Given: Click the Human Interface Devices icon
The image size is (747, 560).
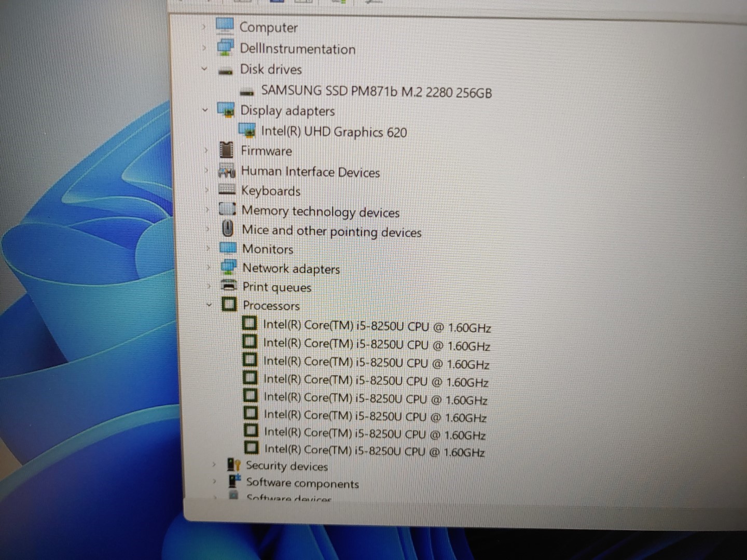Looking at the screenshot, I should click(x=227, y=171).
